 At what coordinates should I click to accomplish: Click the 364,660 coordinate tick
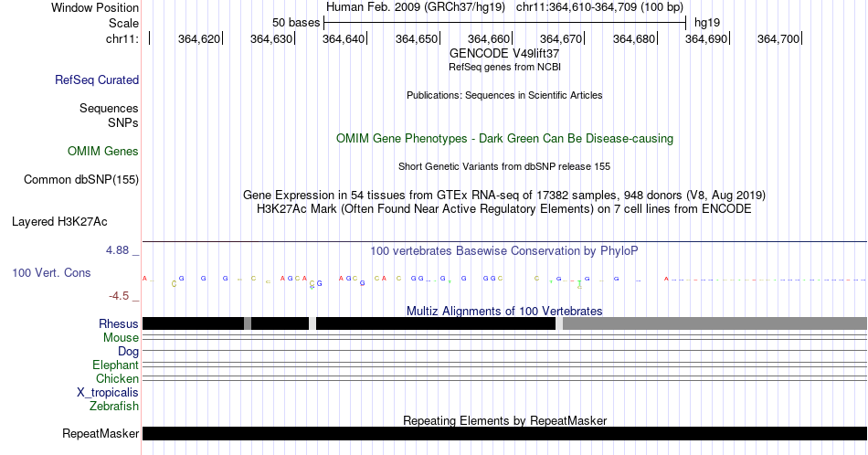point(490,38)
